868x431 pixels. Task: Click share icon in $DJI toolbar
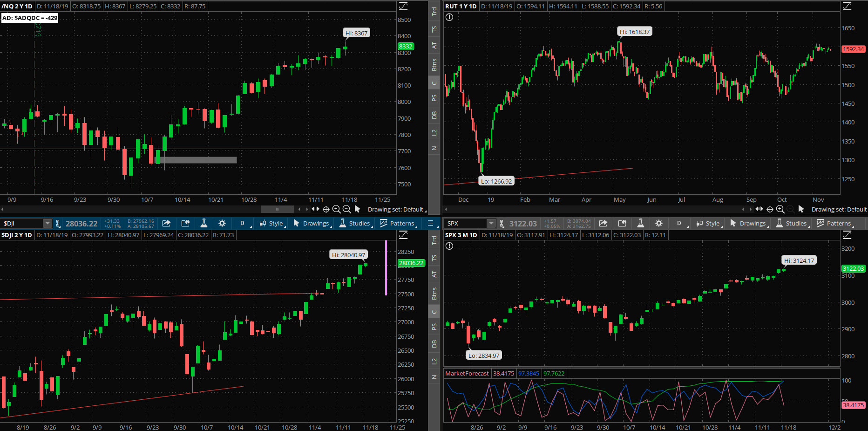pyautogui.click(x=166, y=223)
